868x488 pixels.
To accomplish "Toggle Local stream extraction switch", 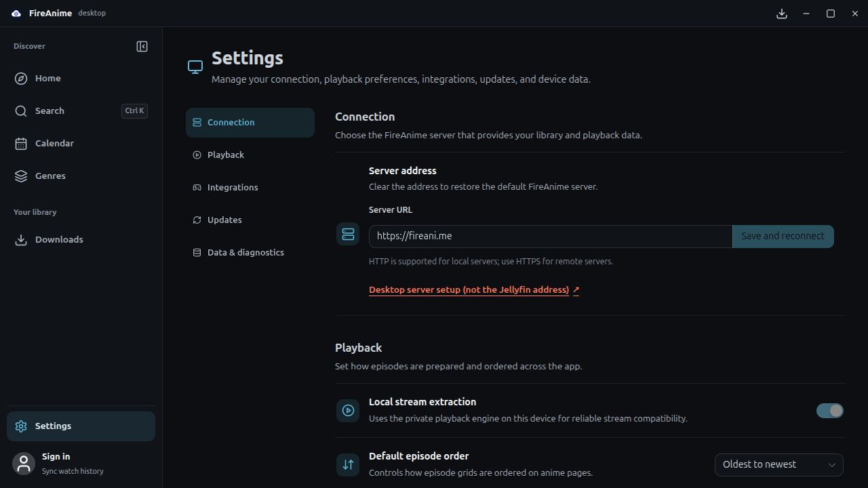I will 830,411.
